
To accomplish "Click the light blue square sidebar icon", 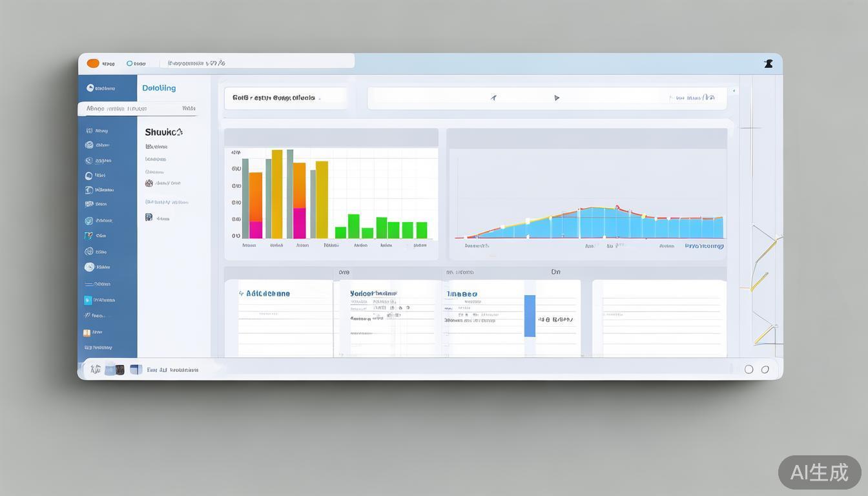I will coord(88,300).
